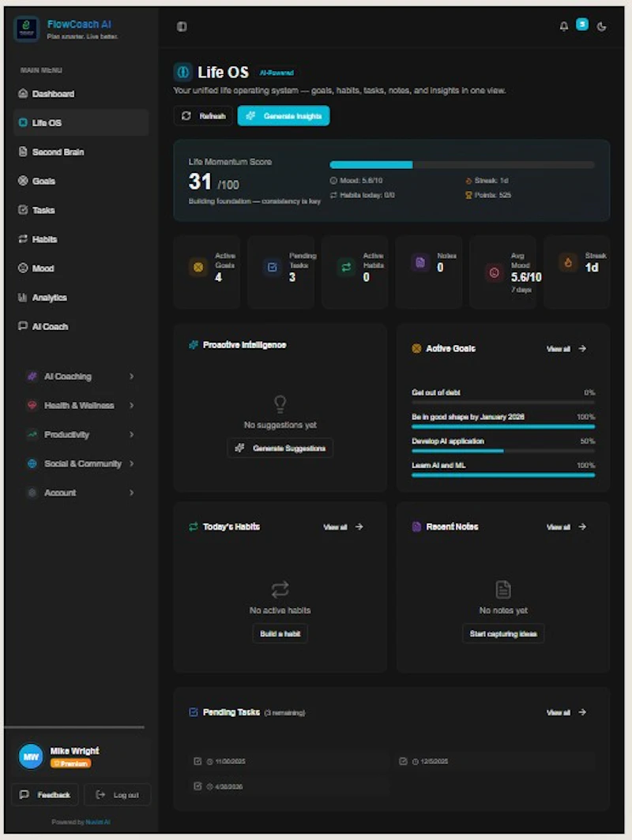Click the Mike Wright name

pyautogui.click(x=74, y=751)
